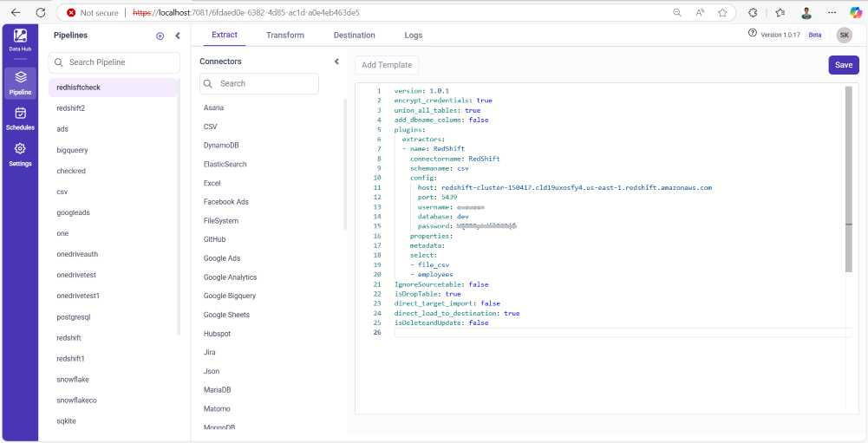868x443 pixels.
Task: Open the SK user avatar menu
Action: (x=845, y=35)
